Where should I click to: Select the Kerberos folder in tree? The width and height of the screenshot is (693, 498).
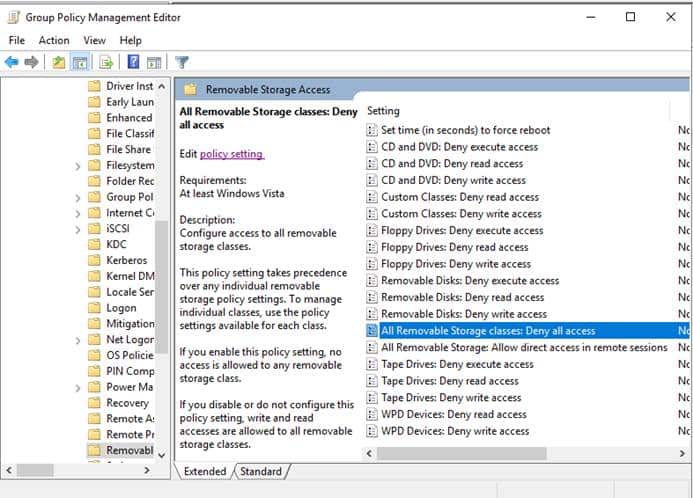(x=126, y=260)
